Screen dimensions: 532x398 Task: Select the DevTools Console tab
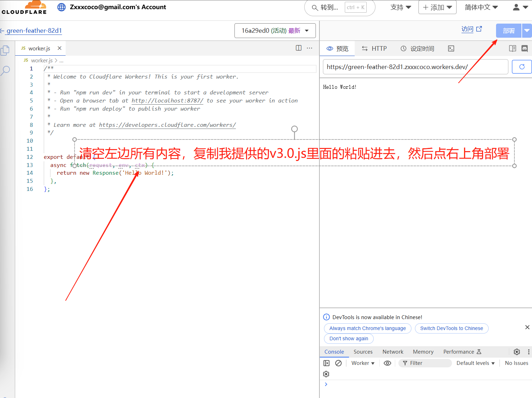pyautogui.click(x=334, y=352)
